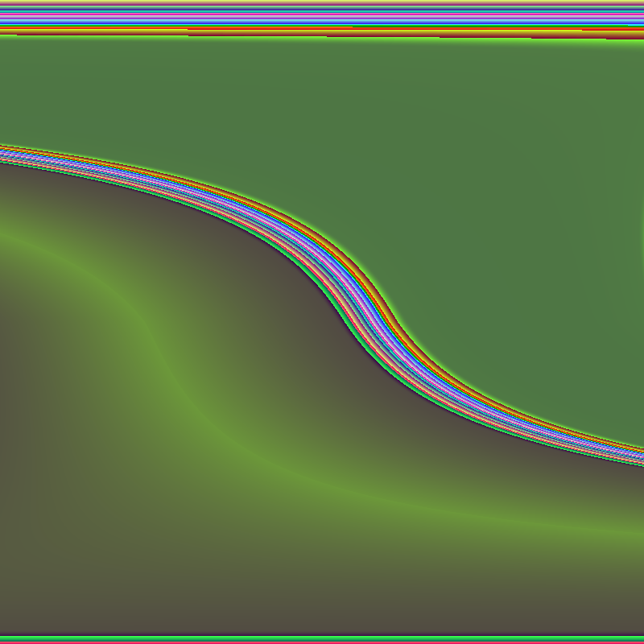Click the curved rainbow band at its steepest bend
This screenshot has height=644, width=644.
pyautogui.click(x=354, y=298)
